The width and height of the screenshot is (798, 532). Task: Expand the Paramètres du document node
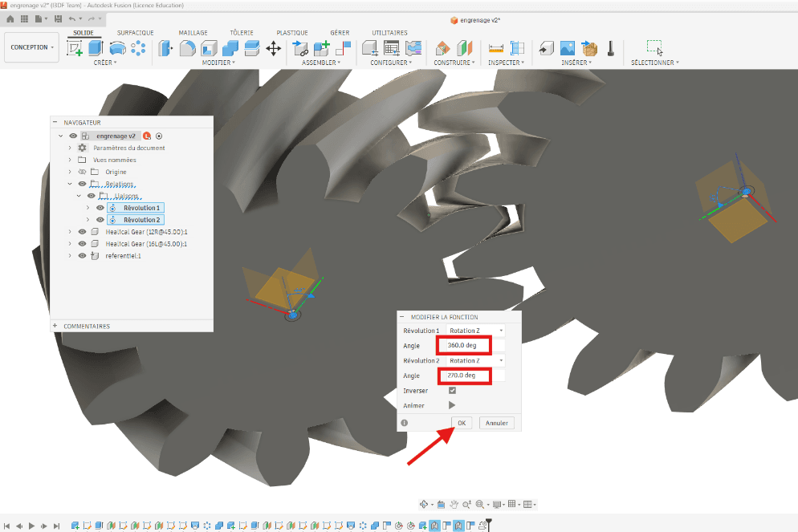click(70, 148)
